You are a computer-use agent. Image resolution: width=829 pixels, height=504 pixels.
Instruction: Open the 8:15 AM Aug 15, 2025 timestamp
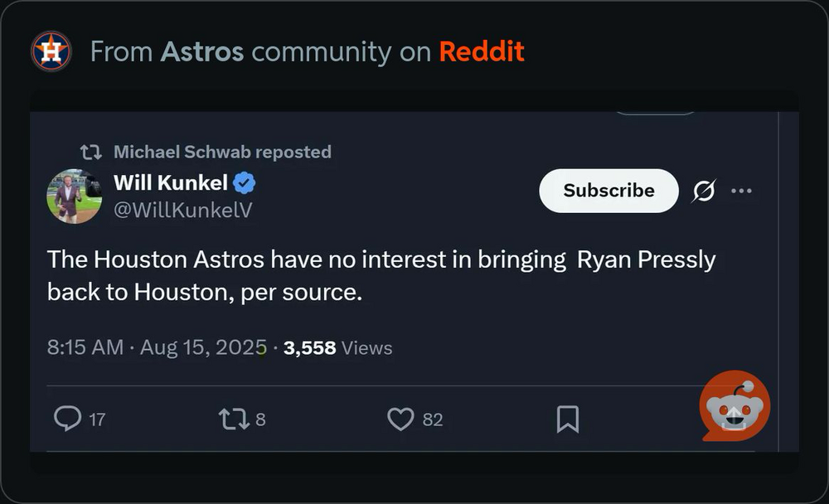pyautogui.click(x=157, y=347)
